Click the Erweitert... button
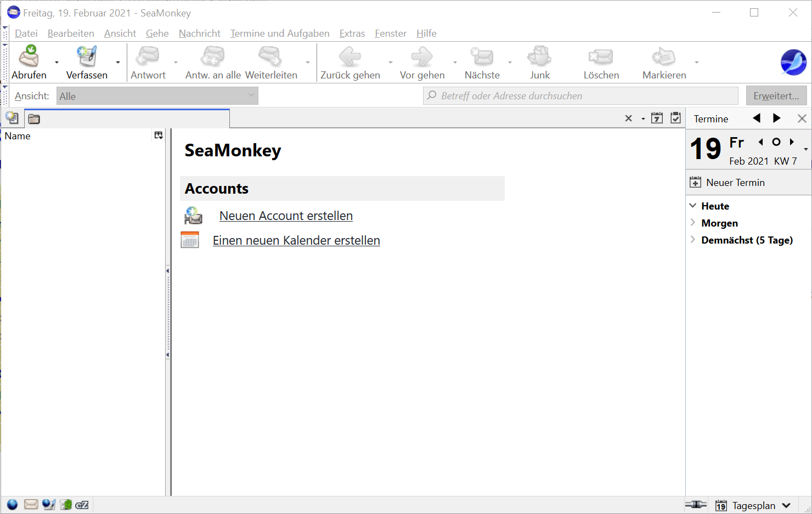812x514 pixels. [776, 96]
